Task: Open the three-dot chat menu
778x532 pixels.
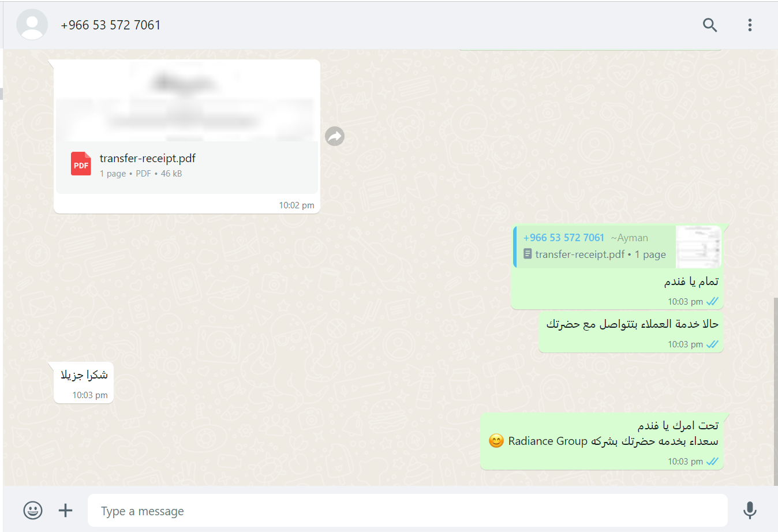Action: click(x=750, y=25)
